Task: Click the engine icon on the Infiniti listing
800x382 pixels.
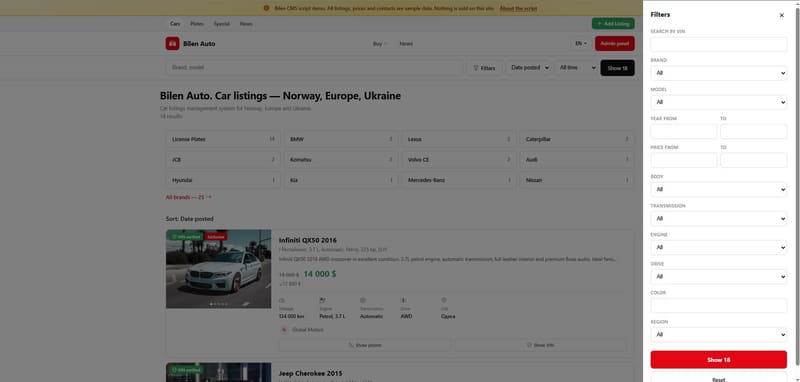Action: (x=322, y=300)
